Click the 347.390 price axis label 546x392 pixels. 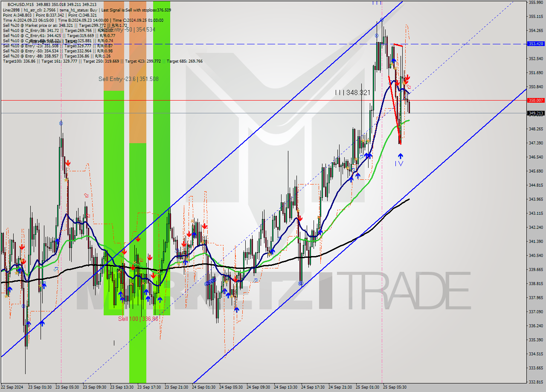(536, 143)
